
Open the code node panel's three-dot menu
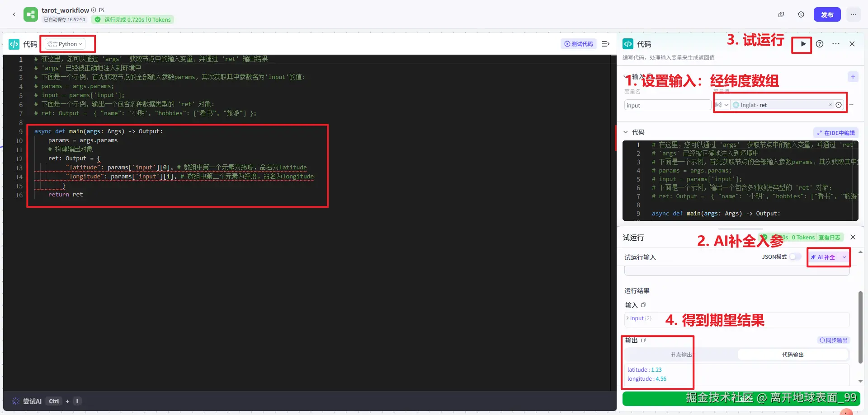(836, 44)
